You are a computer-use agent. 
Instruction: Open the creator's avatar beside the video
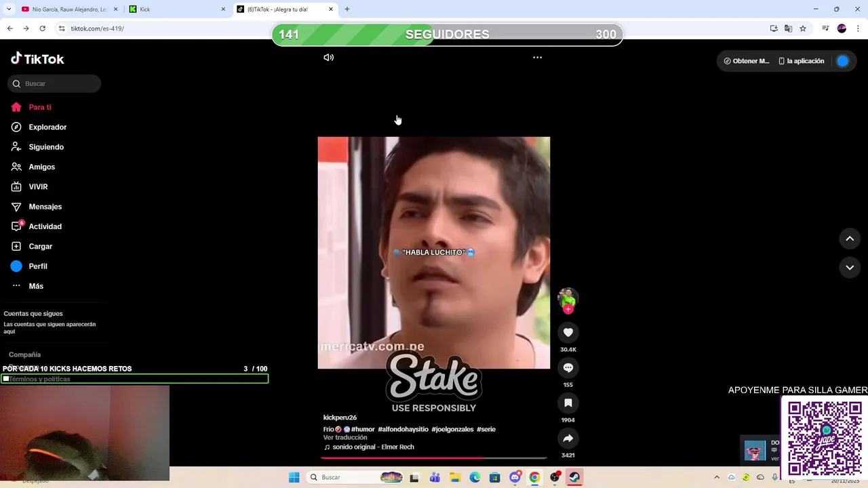[x=568, y=297]
